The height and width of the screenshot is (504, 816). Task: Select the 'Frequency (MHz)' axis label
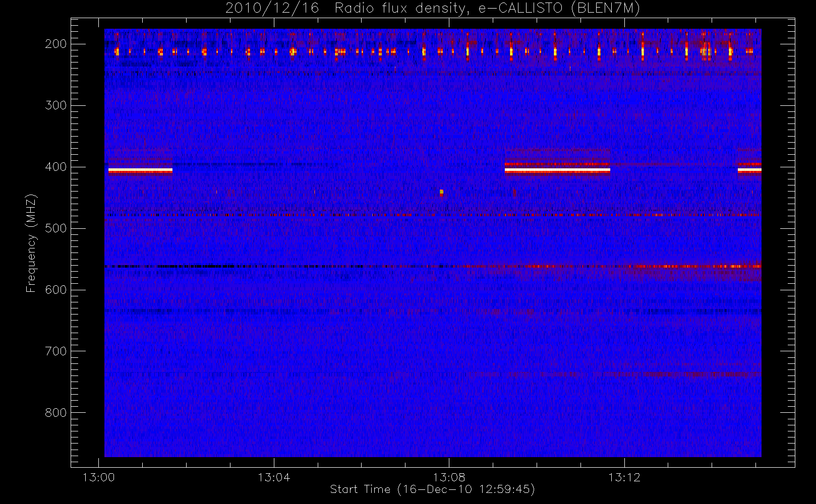coord(31,243)
